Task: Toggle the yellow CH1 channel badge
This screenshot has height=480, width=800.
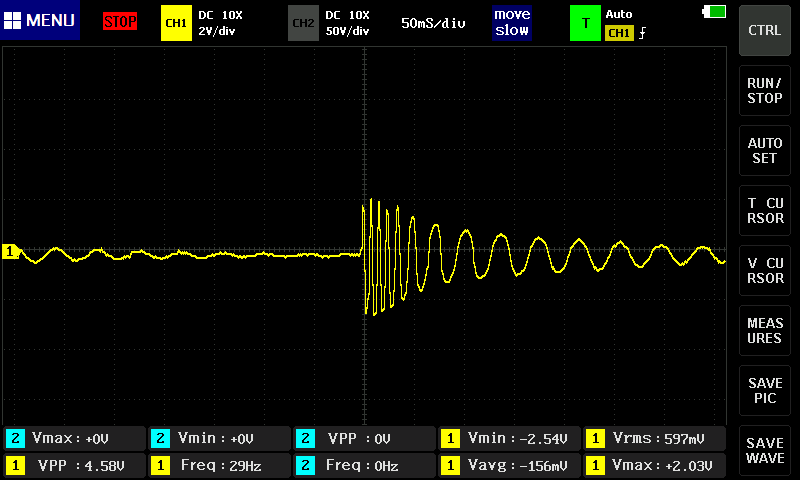Action: pos(175,22)
